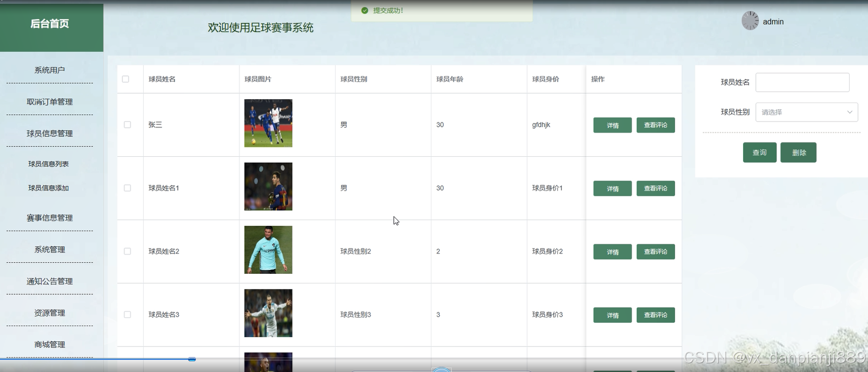This screenshot has width=868, height=372.
Task: Open 球员姓名1's player photo thumbnail
Action: 268,187
